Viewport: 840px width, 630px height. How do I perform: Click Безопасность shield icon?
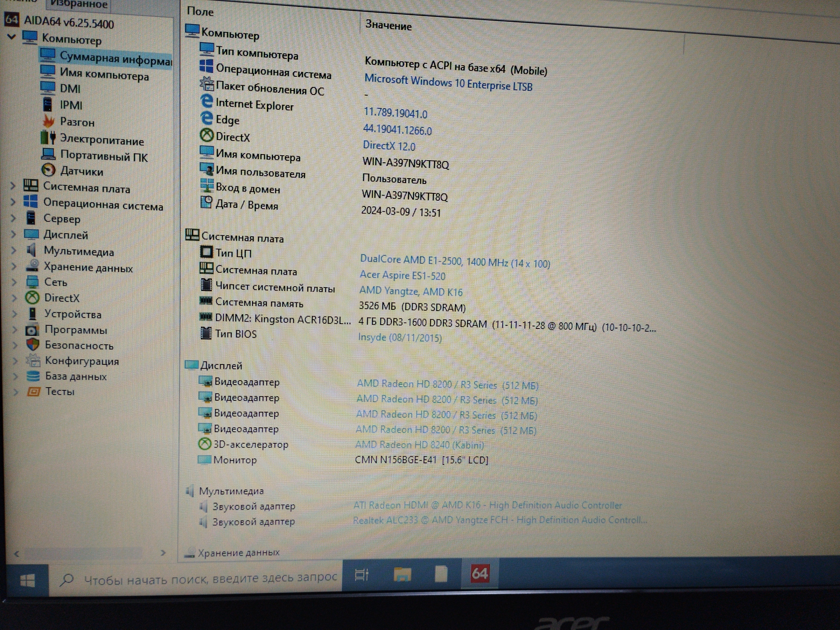point(33,345)
